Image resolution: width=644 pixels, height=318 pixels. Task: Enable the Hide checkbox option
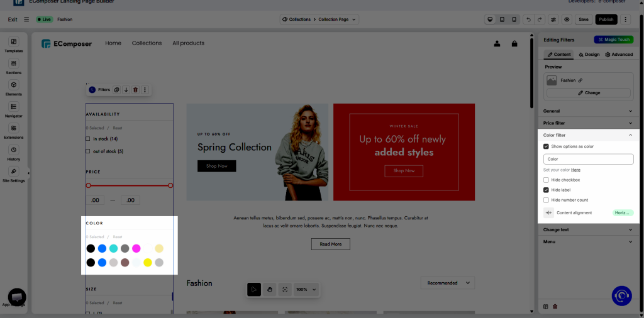(546, 180)
